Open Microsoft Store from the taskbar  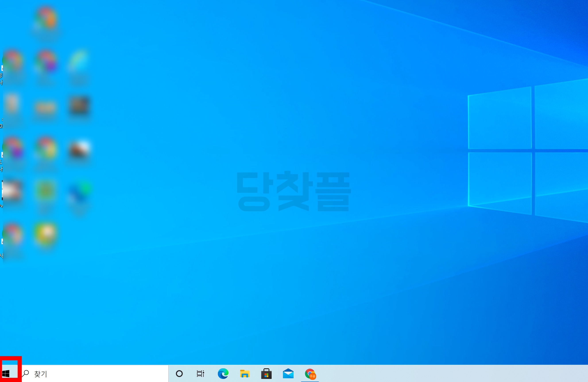click(266, 374)
